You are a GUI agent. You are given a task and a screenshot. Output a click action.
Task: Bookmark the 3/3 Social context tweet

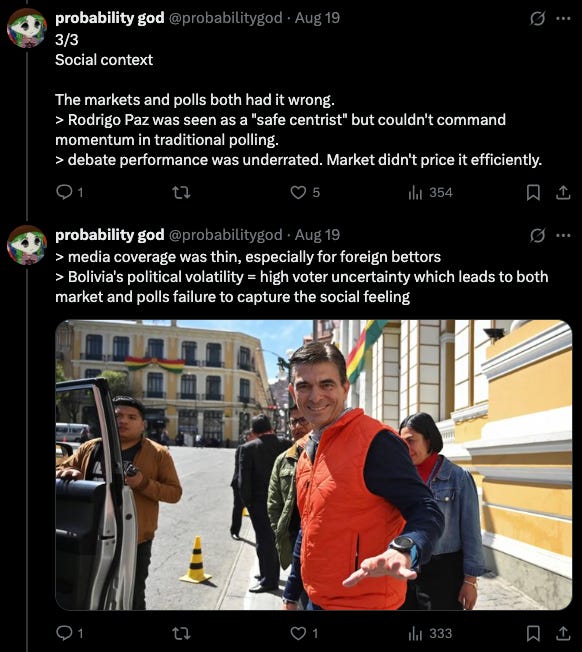(x=533, y=193)
